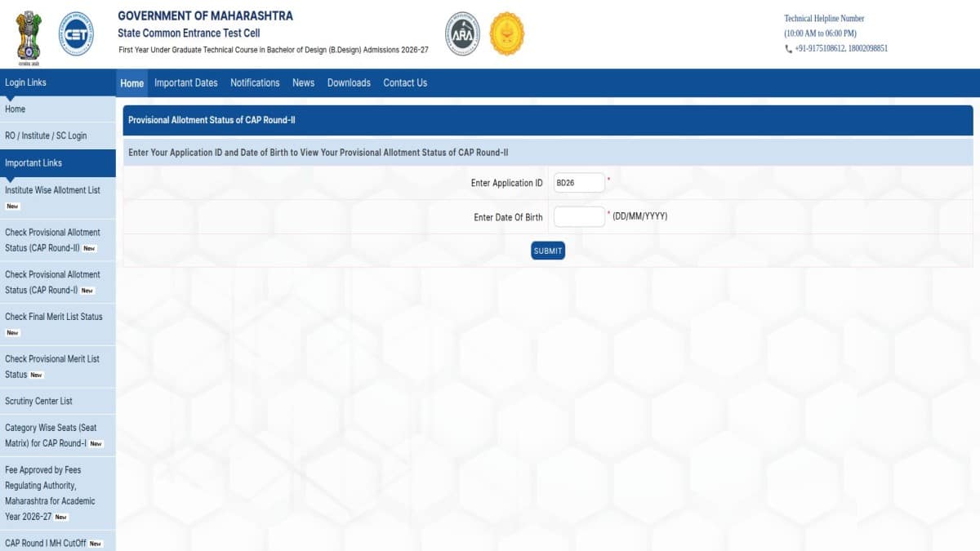Click the B.Design Admissions 2026-27 subtitle
This screenshot has width=980, height=551.
pyautogui.click(x=274, y=51)
